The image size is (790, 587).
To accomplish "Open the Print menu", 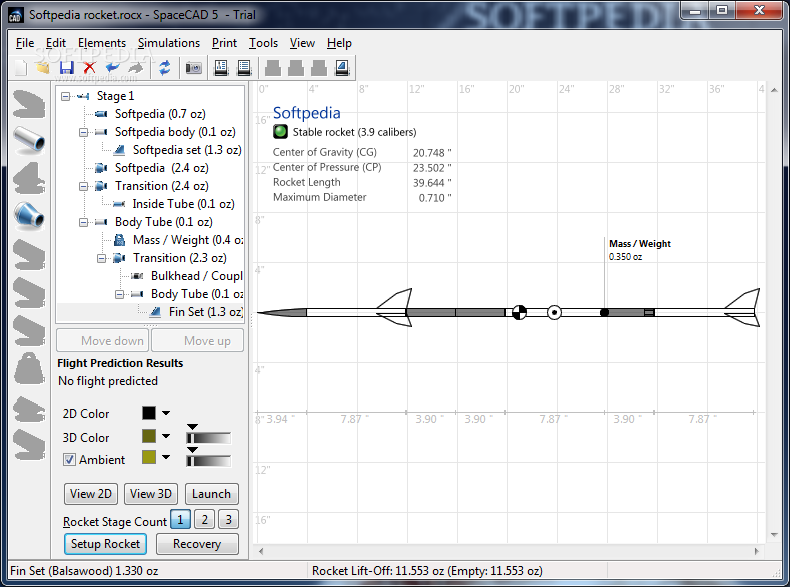I will tap(224, 43).
